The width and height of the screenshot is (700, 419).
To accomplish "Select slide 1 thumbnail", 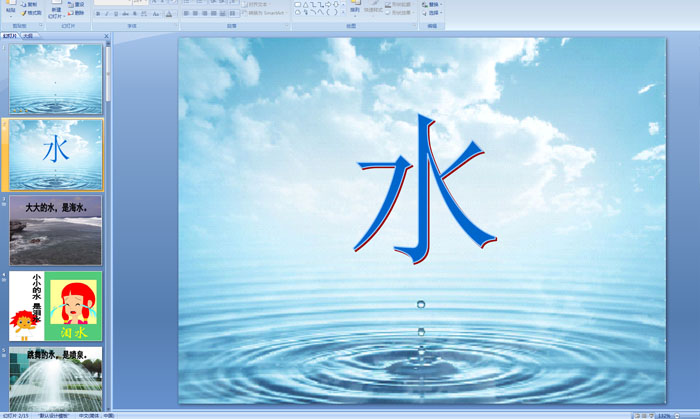I will (55, 79).
